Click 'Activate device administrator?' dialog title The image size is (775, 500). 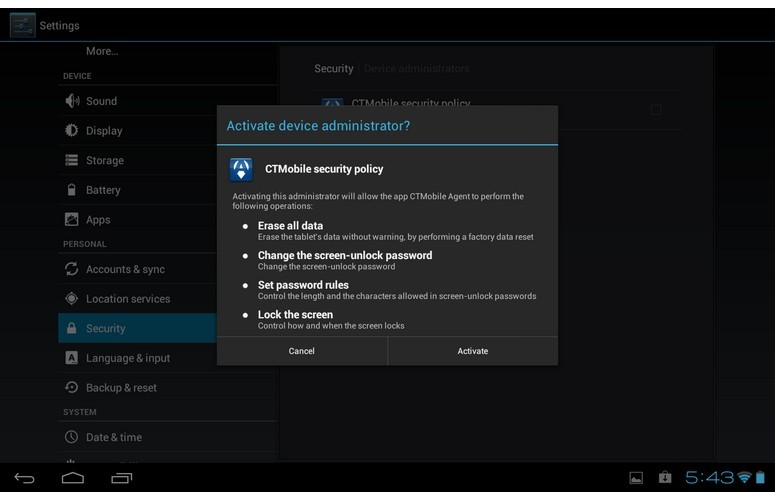(x=318, y=125)
